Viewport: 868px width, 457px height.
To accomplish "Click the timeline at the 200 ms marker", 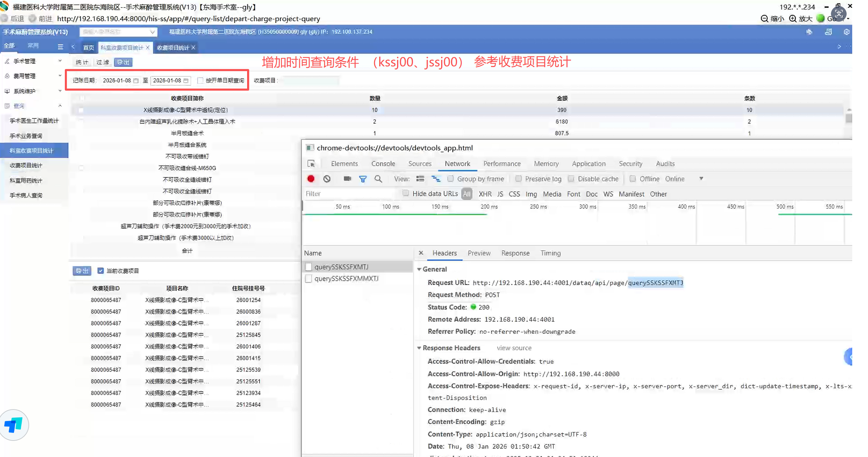I will (x=489, y=207).
